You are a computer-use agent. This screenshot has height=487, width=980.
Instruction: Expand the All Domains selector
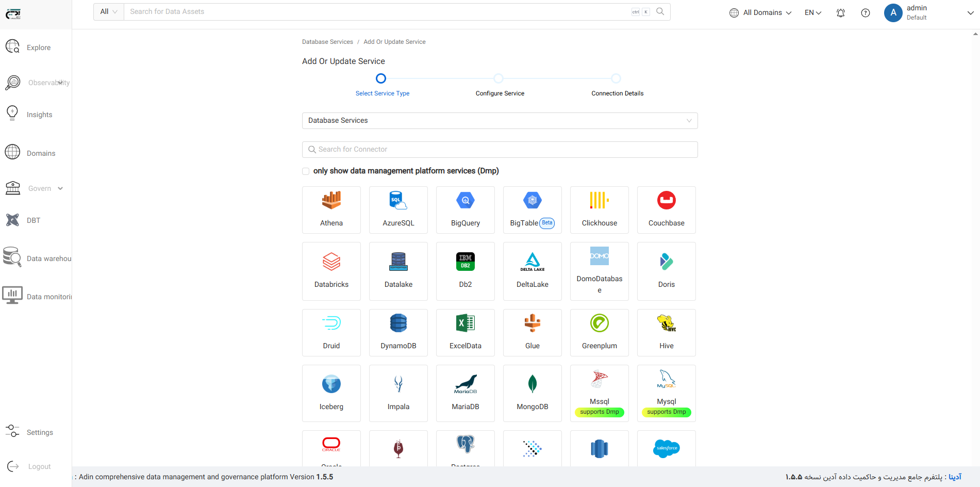(760, 13)
